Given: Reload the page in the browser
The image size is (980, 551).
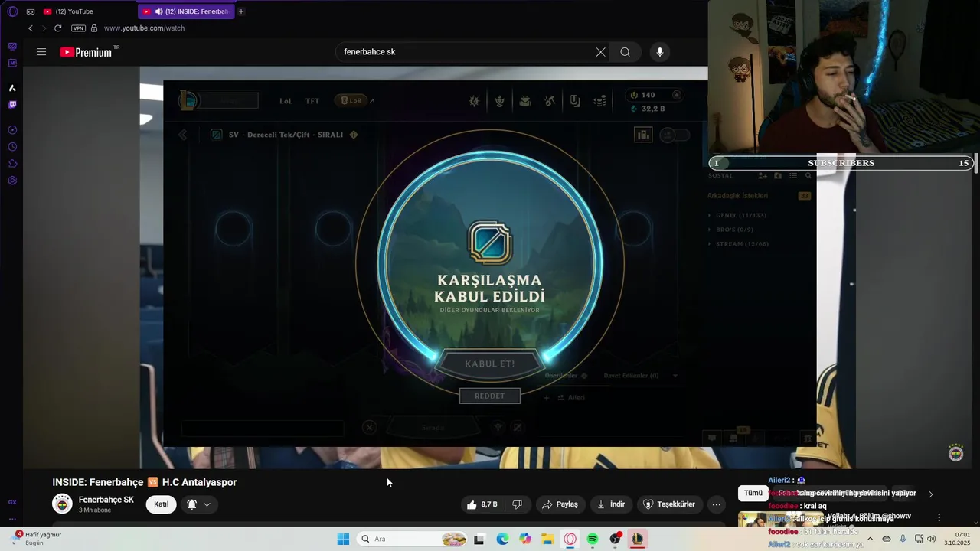Looking at the screenshot, I should 57,28.
